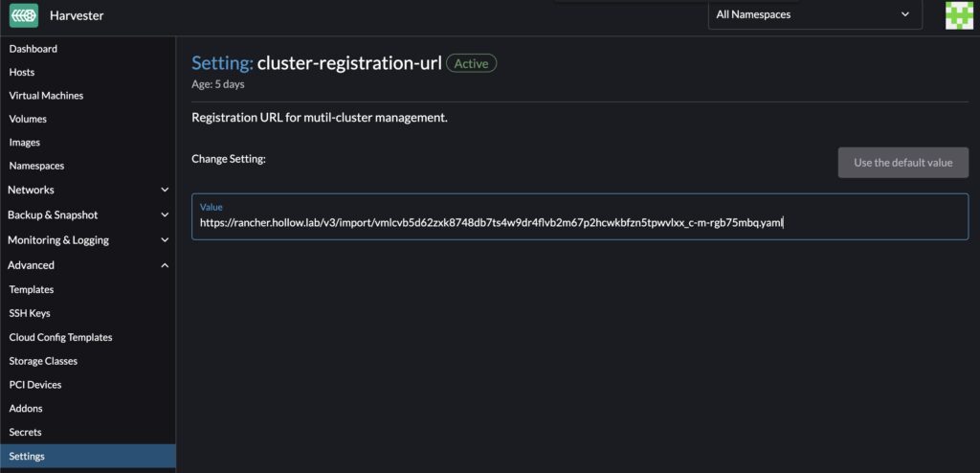Click the Harvester logo icon
The width and height of the screenshot is (980, 473).
point(24,15)
